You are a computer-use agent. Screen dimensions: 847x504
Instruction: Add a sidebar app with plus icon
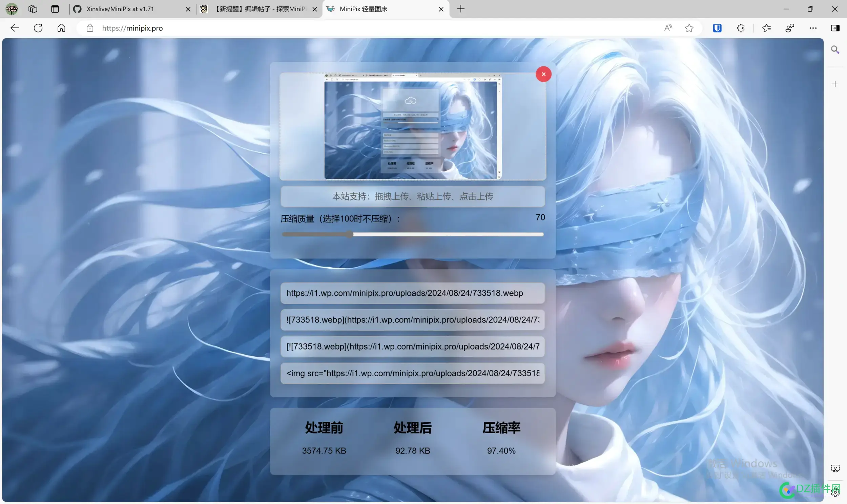(835, 84)
